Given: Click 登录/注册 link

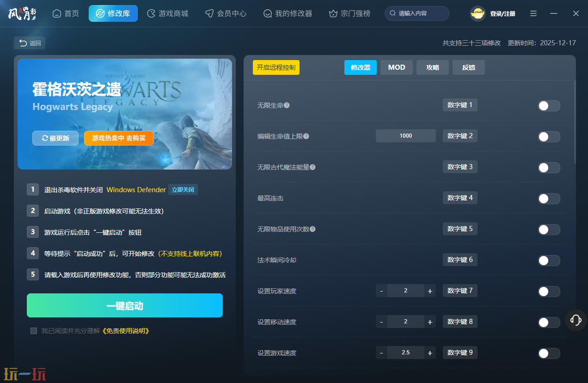Looking at the screenshot, I should coord(502,14).
